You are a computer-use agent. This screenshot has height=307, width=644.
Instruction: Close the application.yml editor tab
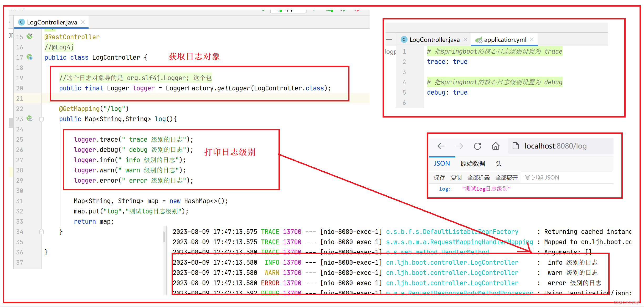(532, 39)
